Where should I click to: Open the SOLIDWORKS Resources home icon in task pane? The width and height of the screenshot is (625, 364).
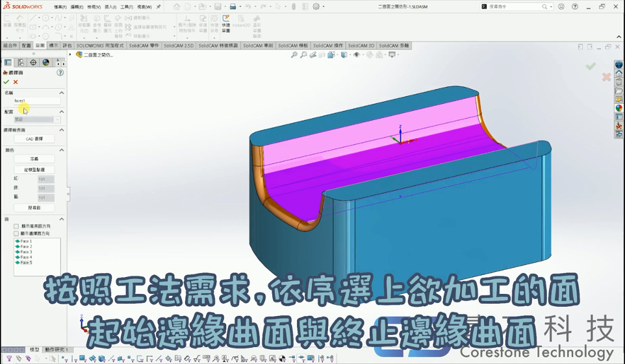click(619, 74)
